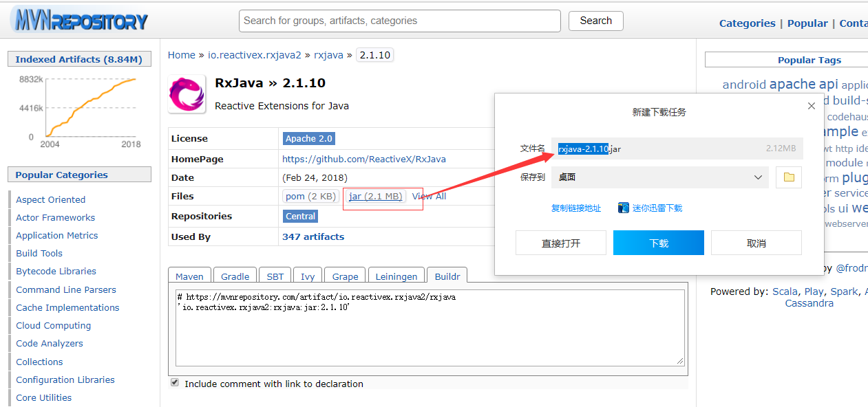The width and height of the screenshot is (868, 407).
Task: Open the Popular nav link
Action: (807, 23)
